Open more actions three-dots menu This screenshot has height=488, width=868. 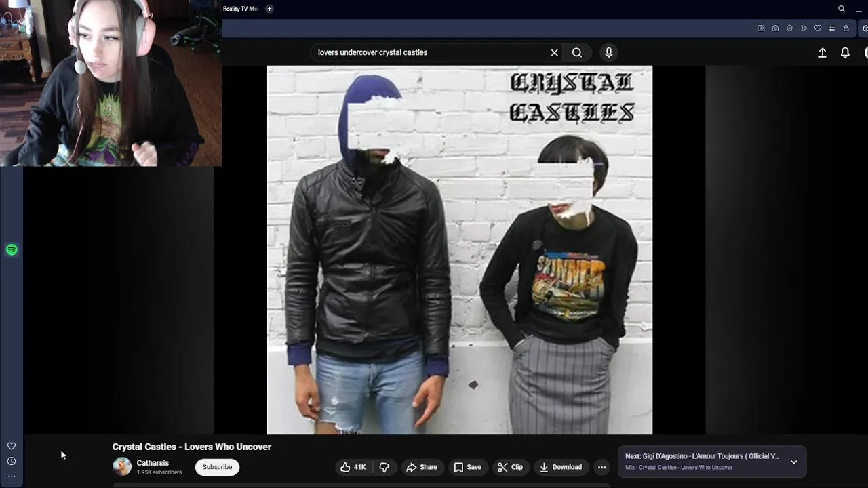point(601,467)
